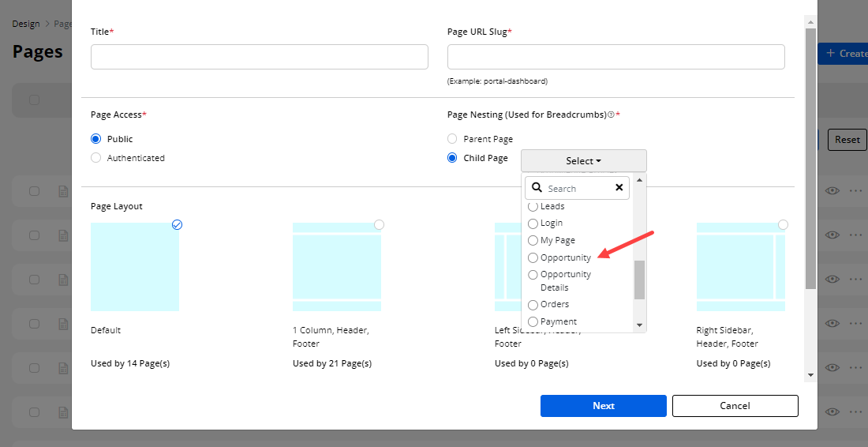
Task: Choose the Orders option in list
Action: (533, 305)
